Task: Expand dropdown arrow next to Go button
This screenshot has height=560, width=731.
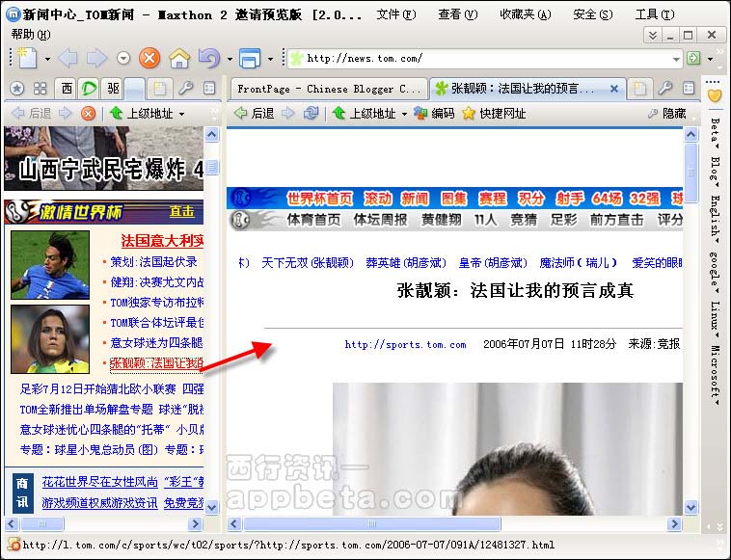Action: point(710,59)
